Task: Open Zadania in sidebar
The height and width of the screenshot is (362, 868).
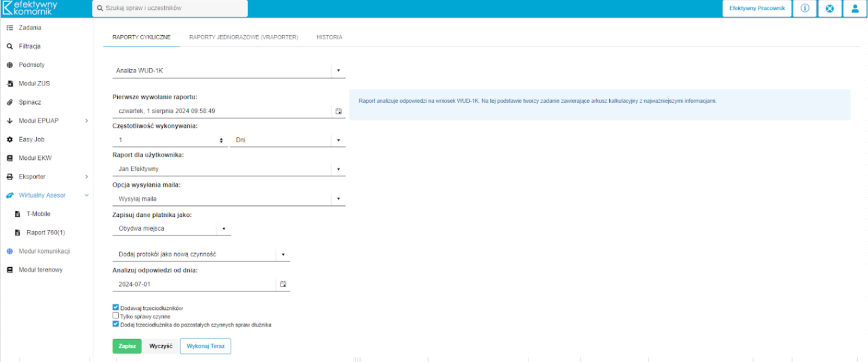Action: point(30,28)
